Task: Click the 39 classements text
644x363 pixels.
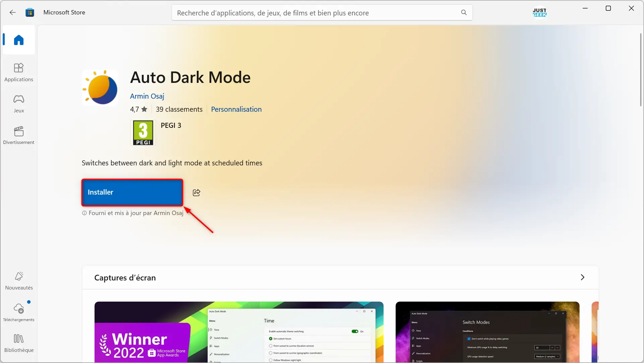Action: point(179,109)
